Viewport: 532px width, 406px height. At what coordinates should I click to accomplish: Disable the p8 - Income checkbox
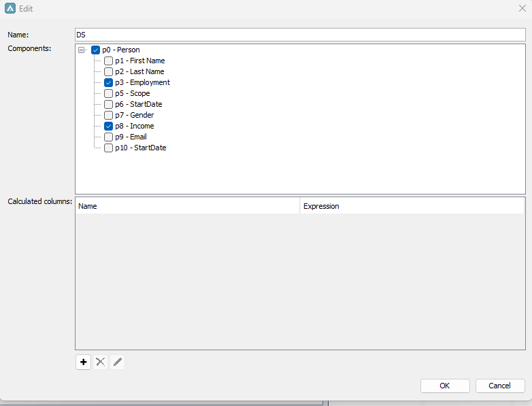coord(108,126)
